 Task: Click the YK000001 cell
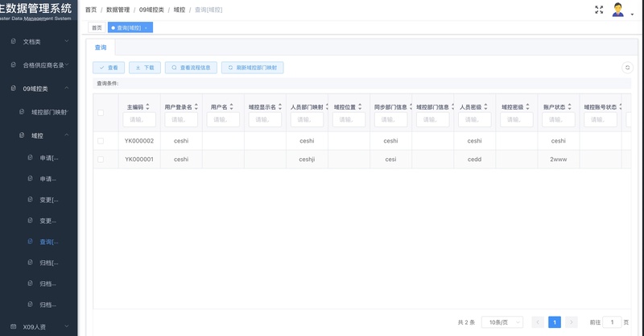point(139,160)
